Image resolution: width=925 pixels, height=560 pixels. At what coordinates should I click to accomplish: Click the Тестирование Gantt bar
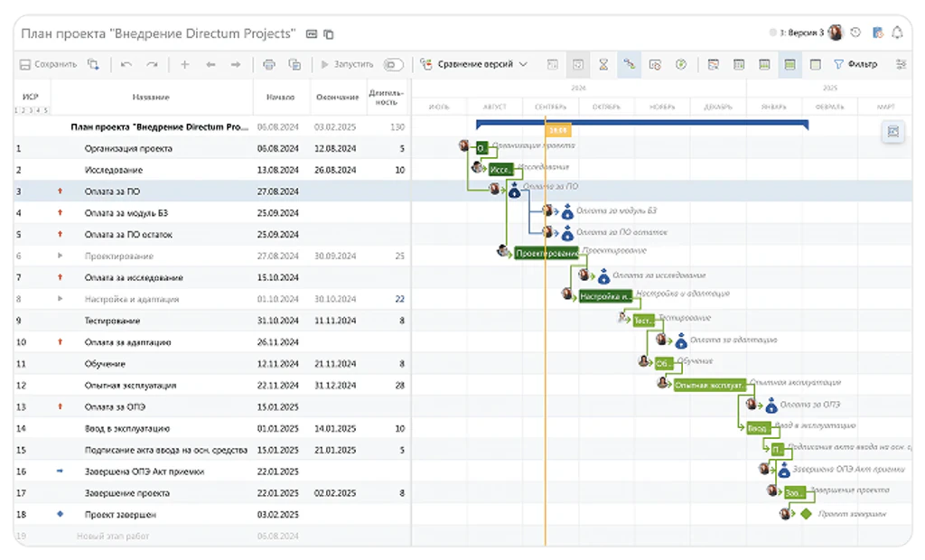(643, 321)
